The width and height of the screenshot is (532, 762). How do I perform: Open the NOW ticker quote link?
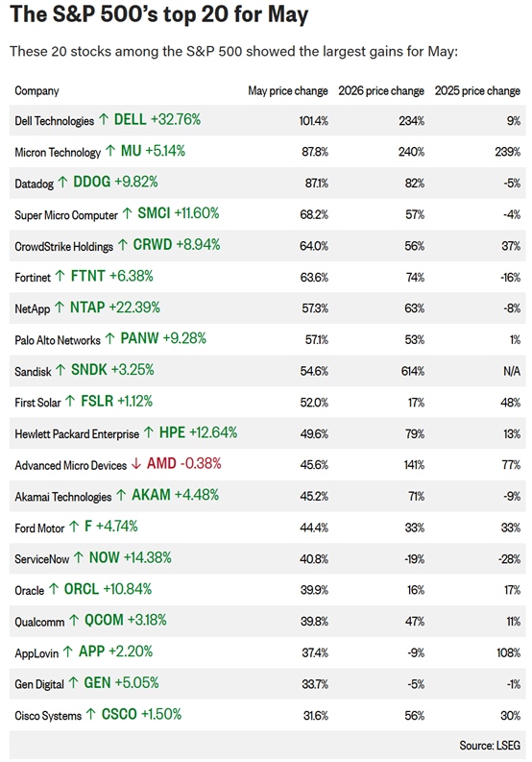(104, 557)
